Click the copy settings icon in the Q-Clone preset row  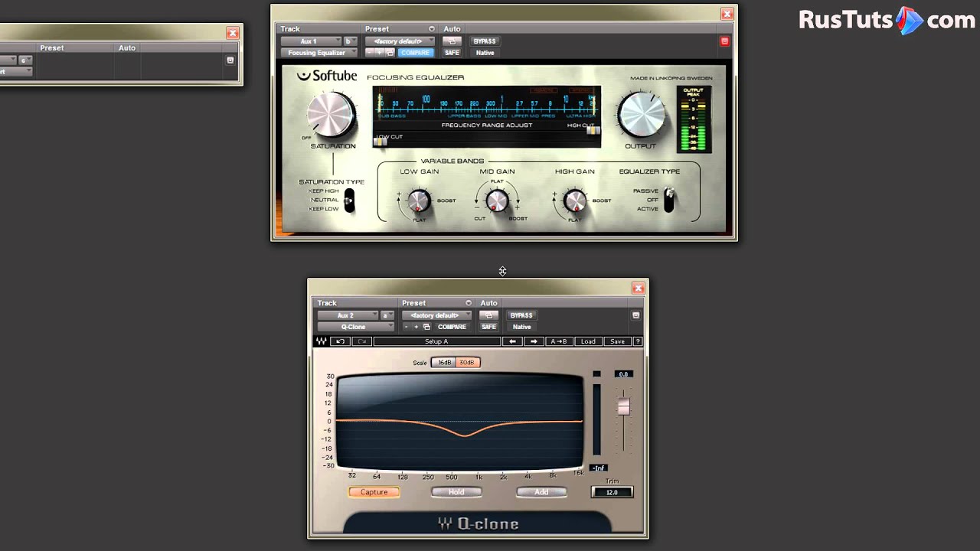tap(426, 327)
